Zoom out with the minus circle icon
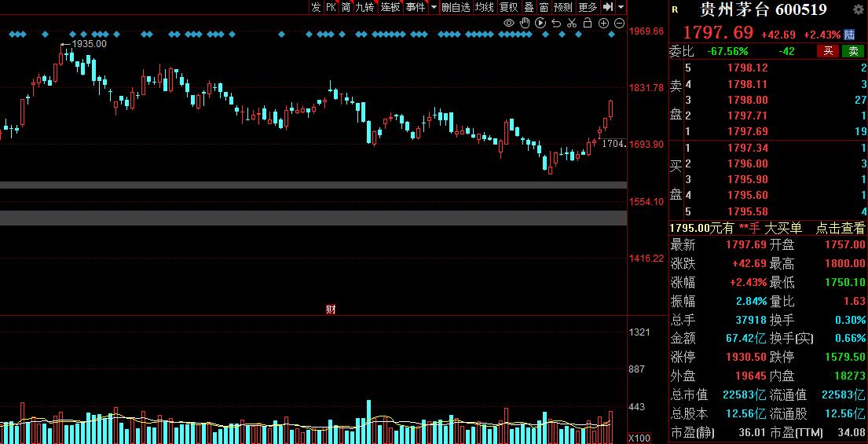The image size is (868, 444). (620, 23)
